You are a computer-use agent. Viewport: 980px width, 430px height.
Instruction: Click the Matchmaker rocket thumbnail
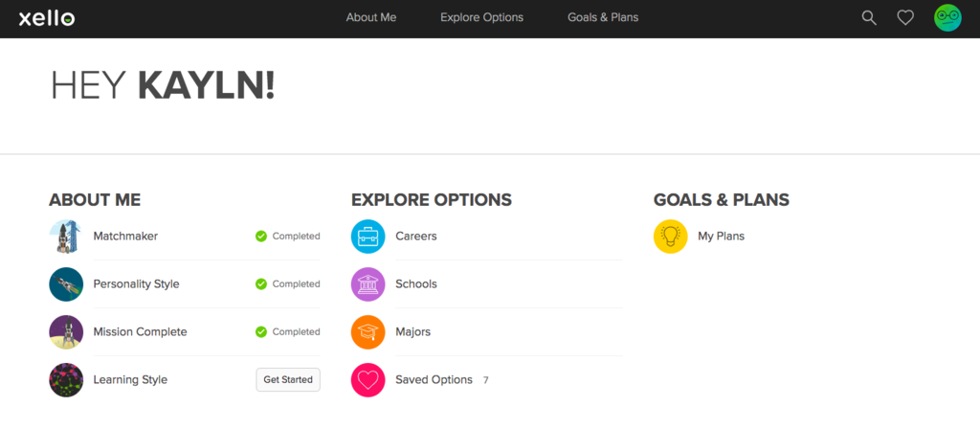(66, 237)
